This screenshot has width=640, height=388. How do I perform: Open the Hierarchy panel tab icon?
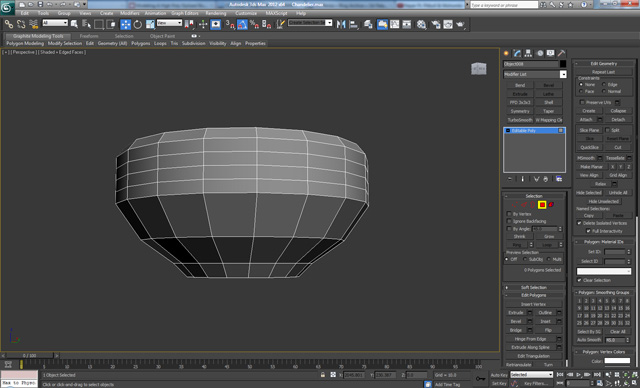coord(529,53)
